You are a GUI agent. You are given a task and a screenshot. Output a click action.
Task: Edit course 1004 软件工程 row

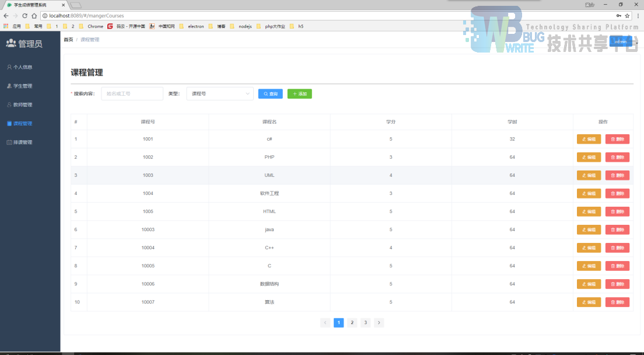click(x=589, y=193)
